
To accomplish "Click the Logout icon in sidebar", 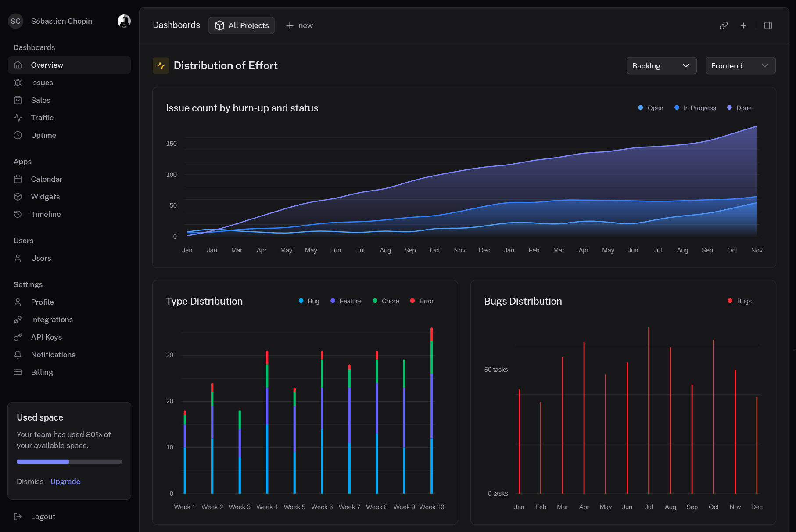I will click(x=18, y=517).
